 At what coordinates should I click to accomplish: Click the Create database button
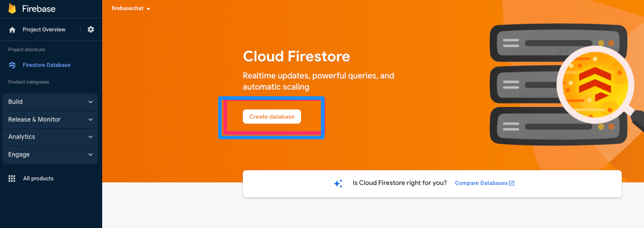coord(272,117)
